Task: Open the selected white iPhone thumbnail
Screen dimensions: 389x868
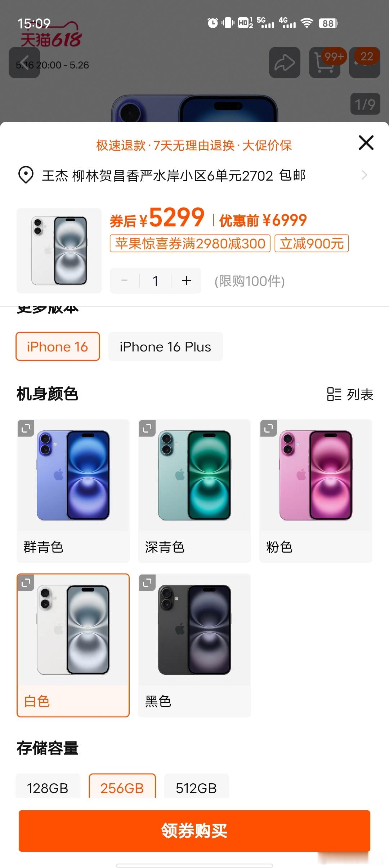Action: [59, 251]
